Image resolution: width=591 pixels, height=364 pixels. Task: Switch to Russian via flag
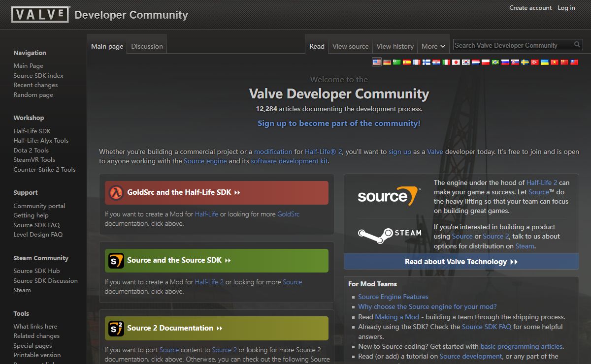pos(505,62)
